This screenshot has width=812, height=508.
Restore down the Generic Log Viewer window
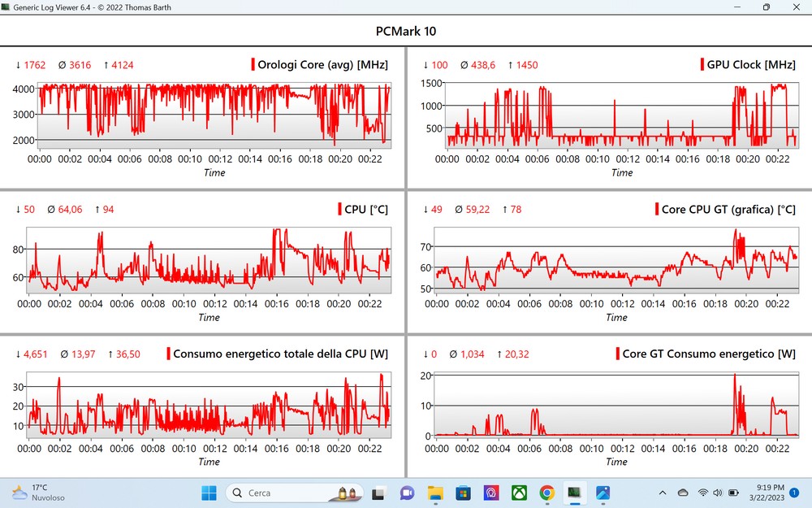pyautogui.click(x=767, y=7)
